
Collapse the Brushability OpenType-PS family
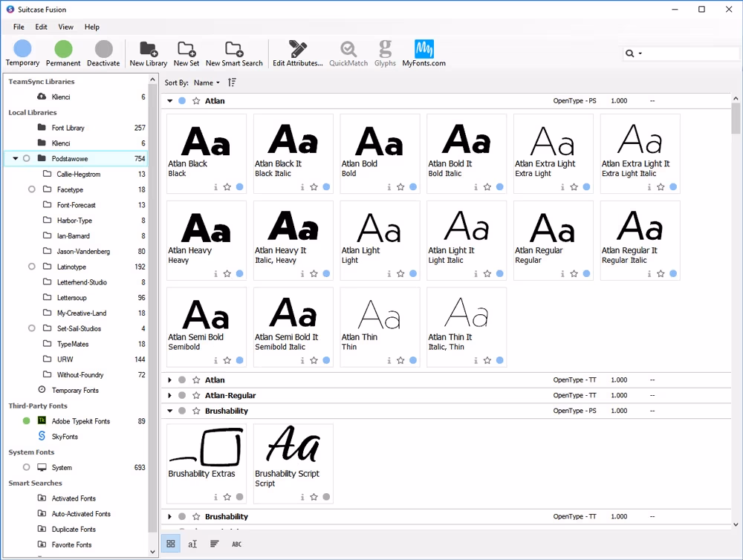[x=169, y=411]
